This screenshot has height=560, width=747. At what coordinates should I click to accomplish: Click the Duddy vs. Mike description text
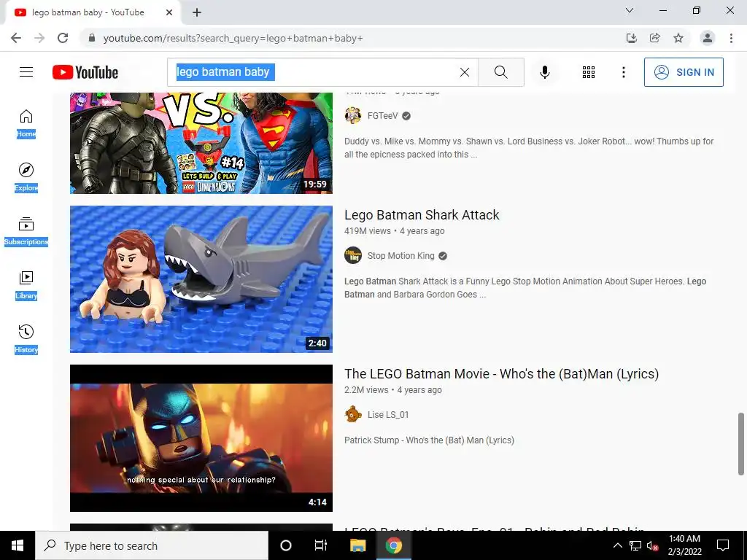(529, 147)
